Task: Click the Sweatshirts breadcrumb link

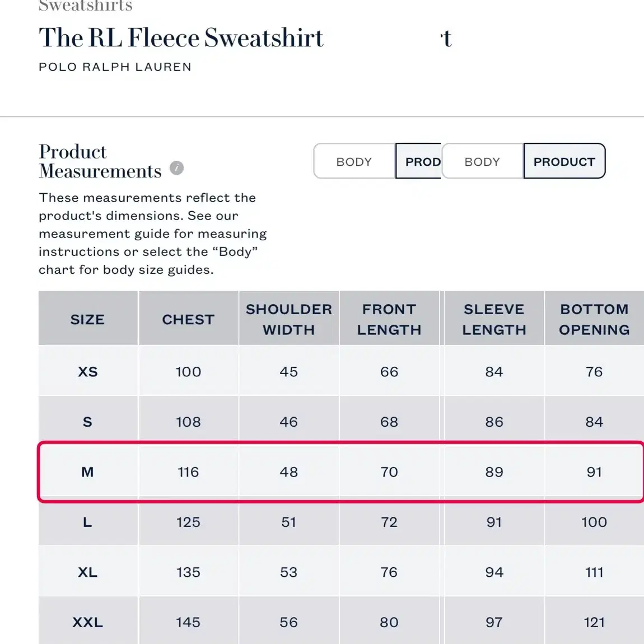Action: click(86, 6)
